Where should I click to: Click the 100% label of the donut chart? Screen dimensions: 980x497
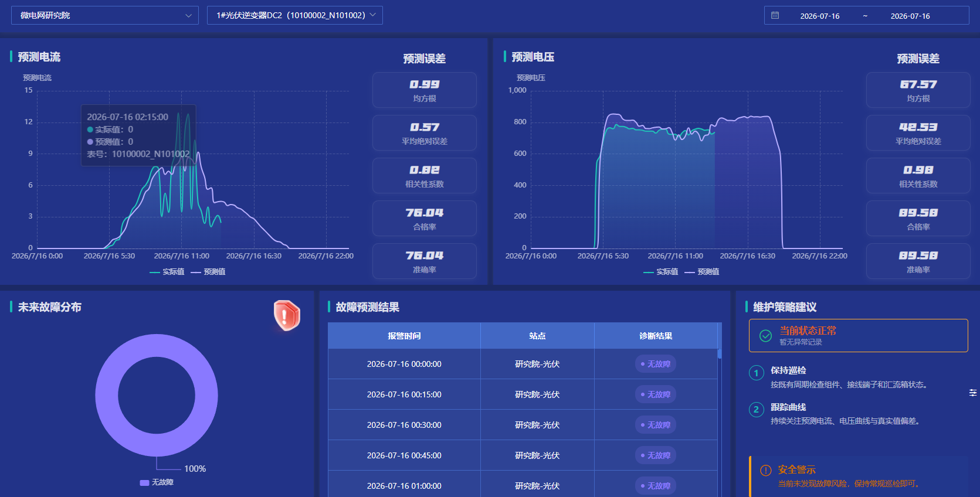tap(195, 469)
